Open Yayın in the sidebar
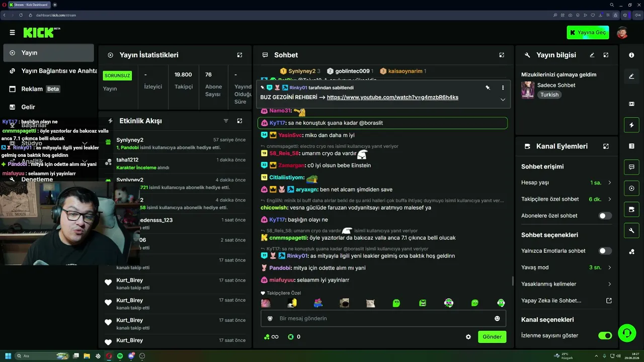644x362 pixels. click(48, 53)
